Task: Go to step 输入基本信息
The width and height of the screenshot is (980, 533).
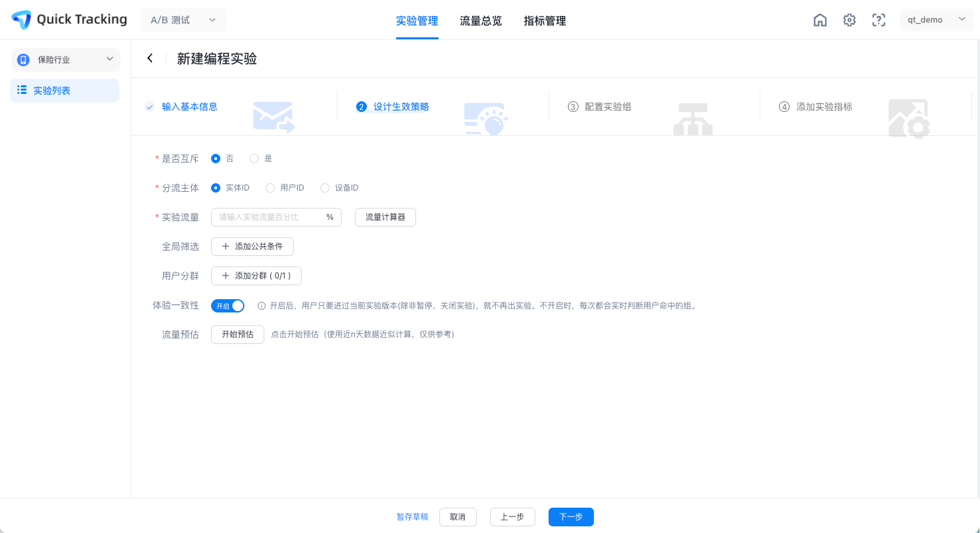Action: point(190,107)
